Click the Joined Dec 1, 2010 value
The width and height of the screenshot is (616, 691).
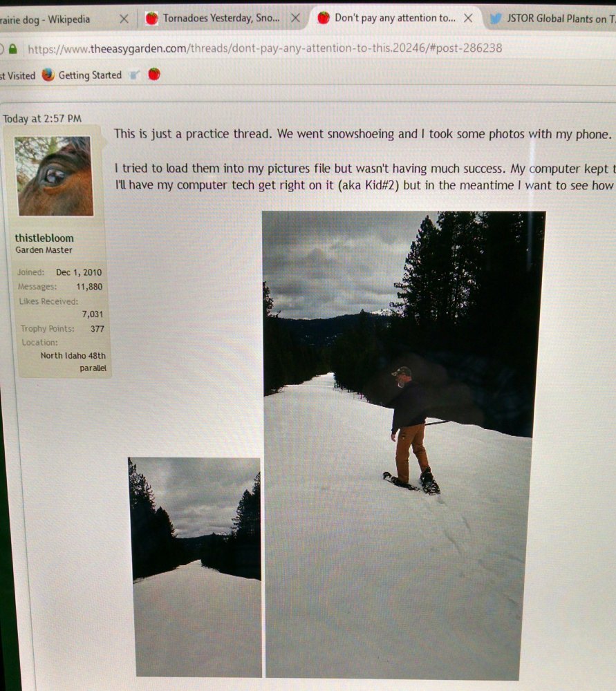pos(79,272)
